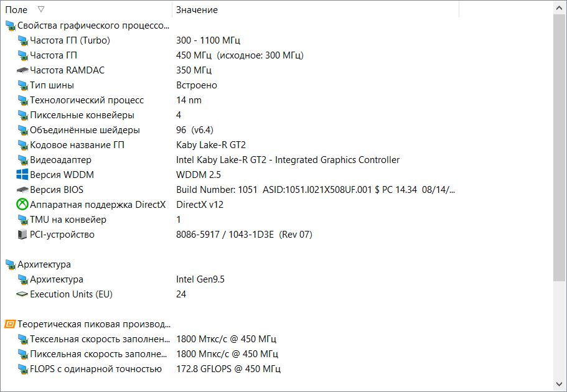The image size is (567, 392).
Task: Select value 'DirectX v12'
Action: (200, 205)
